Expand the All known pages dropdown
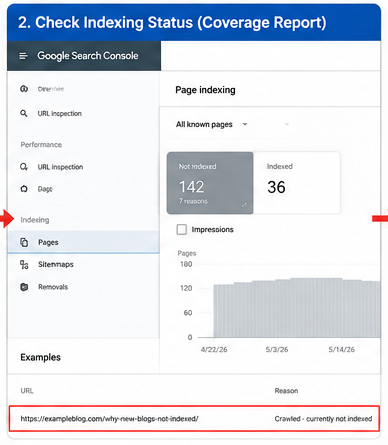 click(212, 125)
